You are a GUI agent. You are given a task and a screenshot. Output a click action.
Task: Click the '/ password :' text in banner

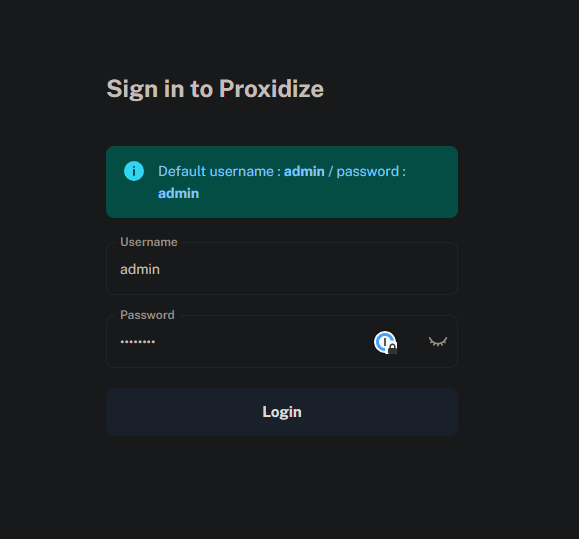coord(367,171)
